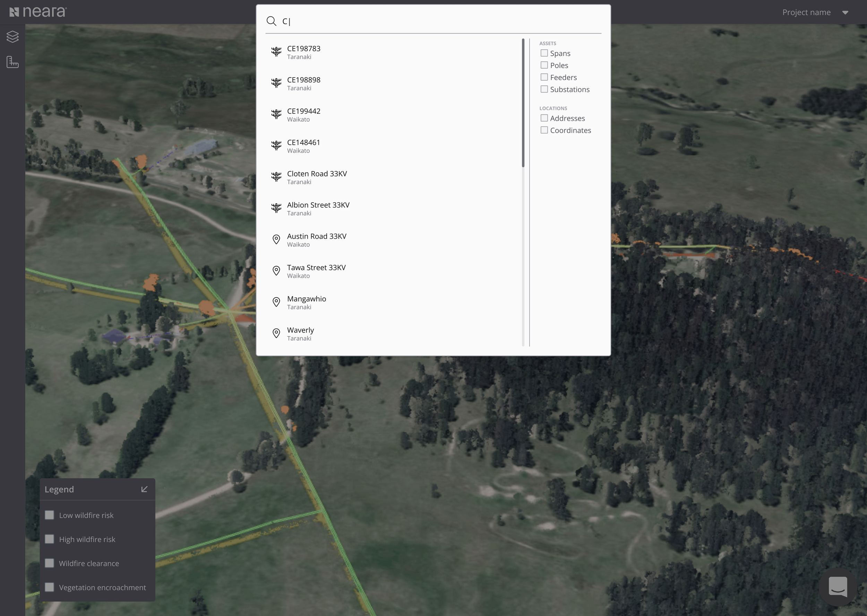
Task: Collapse the Legend panel arrow
Action: (x=144, y=489)
